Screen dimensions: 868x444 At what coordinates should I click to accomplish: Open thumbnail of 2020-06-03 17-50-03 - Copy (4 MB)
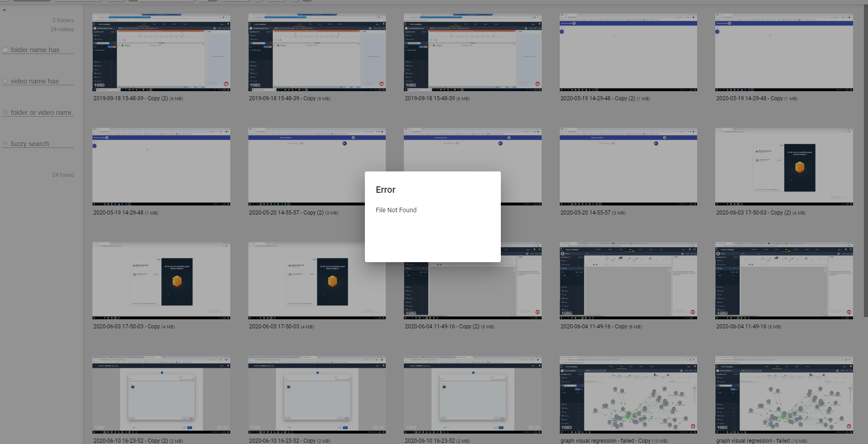[161, 281]
